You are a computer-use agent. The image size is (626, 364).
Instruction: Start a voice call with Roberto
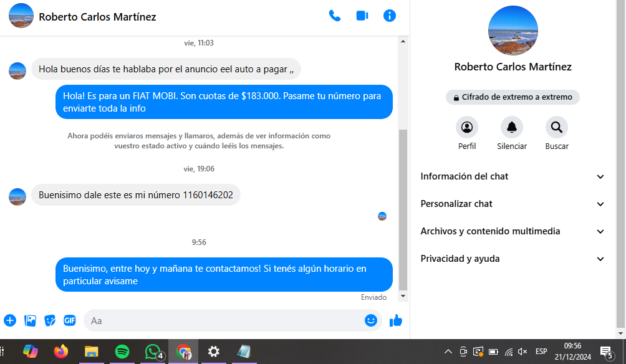(335, 16)
